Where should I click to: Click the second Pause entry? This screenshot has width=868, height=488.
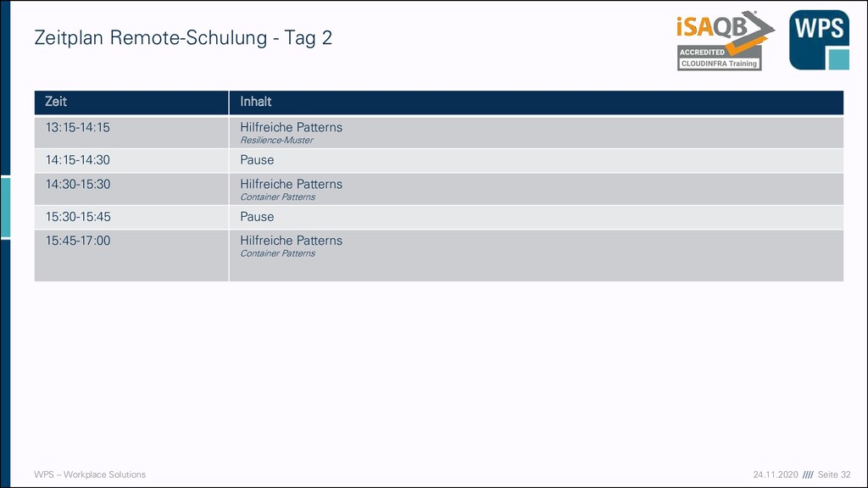(257, 217)
